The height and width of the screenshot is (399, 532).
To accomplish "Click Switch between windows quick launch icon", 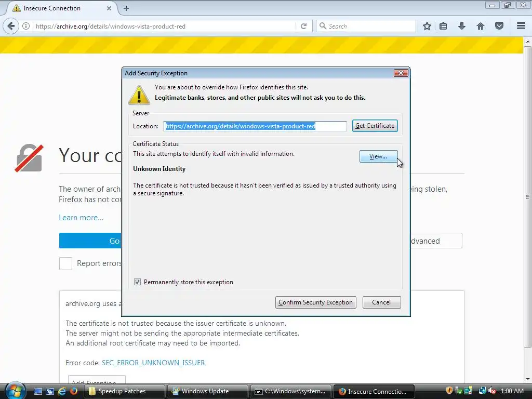I will point(49,391).
